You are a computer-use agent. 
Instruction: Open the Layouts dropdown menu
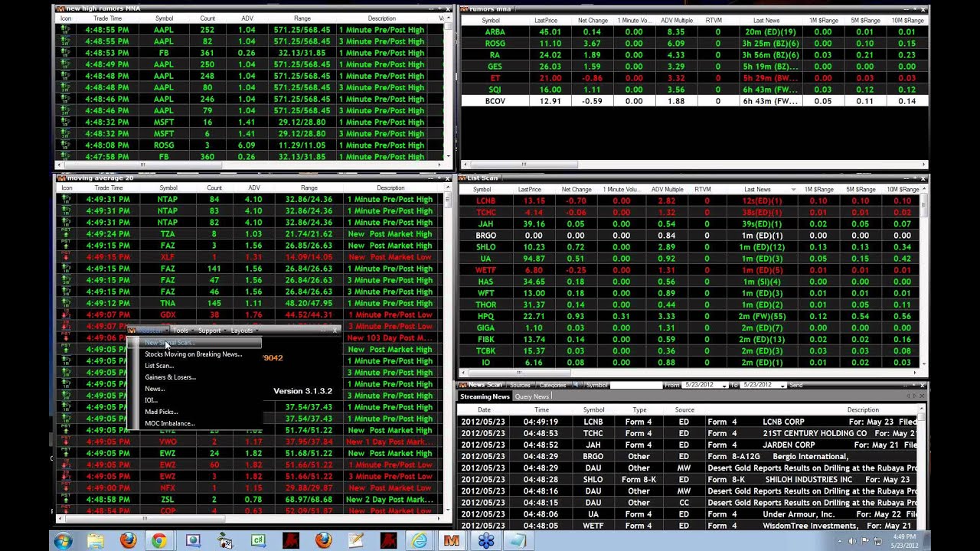point(243,331)
